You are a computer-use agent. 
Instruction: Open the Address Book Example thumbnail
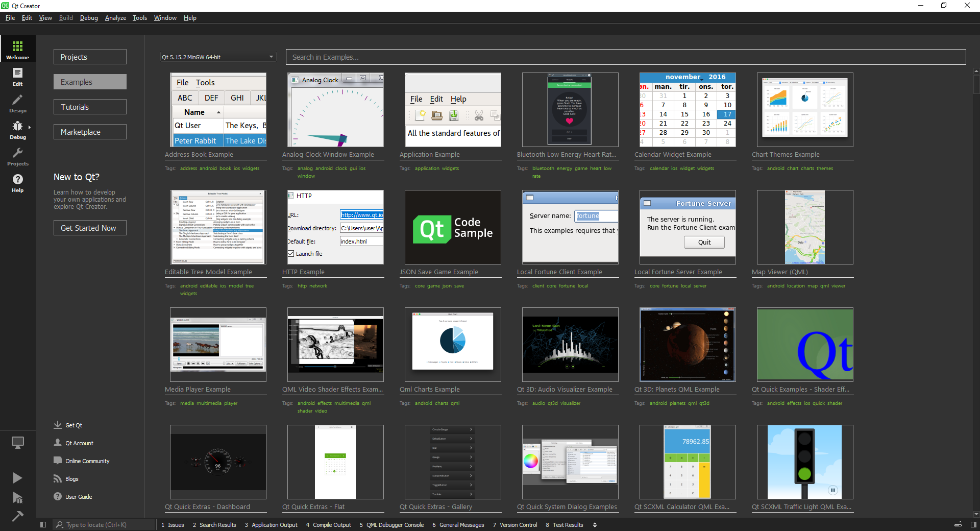(x=218, y=110)
